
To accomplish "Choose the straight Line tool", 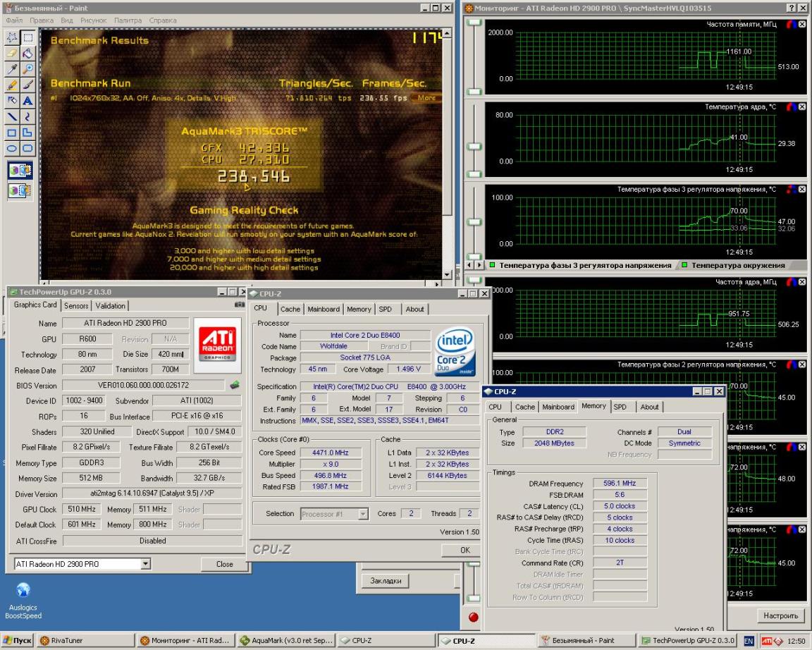I will point(12,116).
